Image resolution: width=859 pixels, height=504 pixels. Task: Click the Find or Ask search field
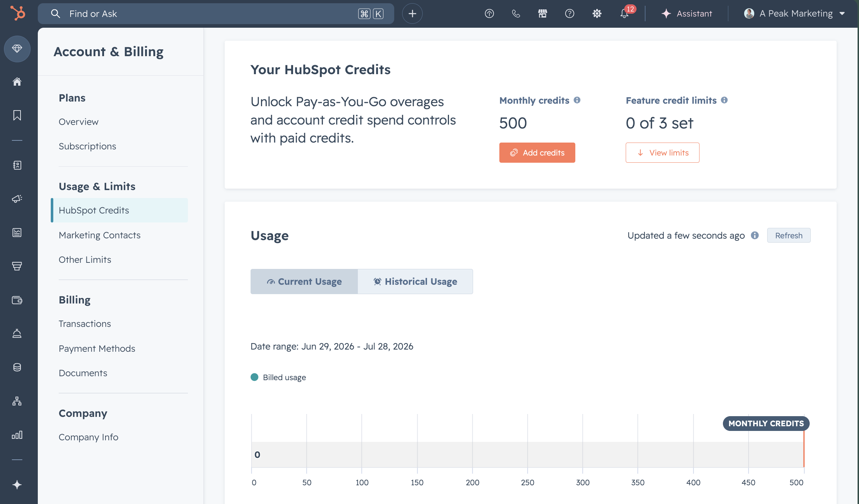point(216,14)
